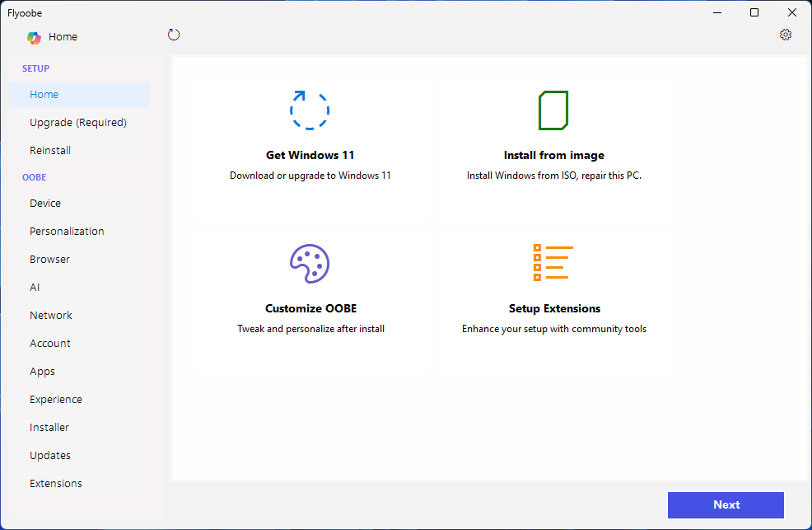812x530 pixels.
Task: Open settings via the gear icon
Action: pyautogui.click(x=785, y=35)
